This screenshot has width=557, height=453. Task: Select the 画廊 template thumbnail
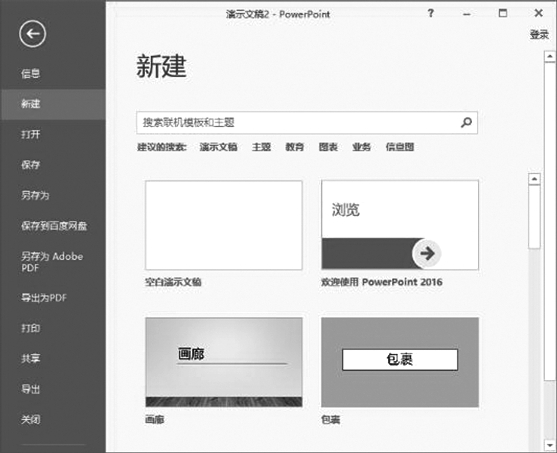[x=224, y=362]
